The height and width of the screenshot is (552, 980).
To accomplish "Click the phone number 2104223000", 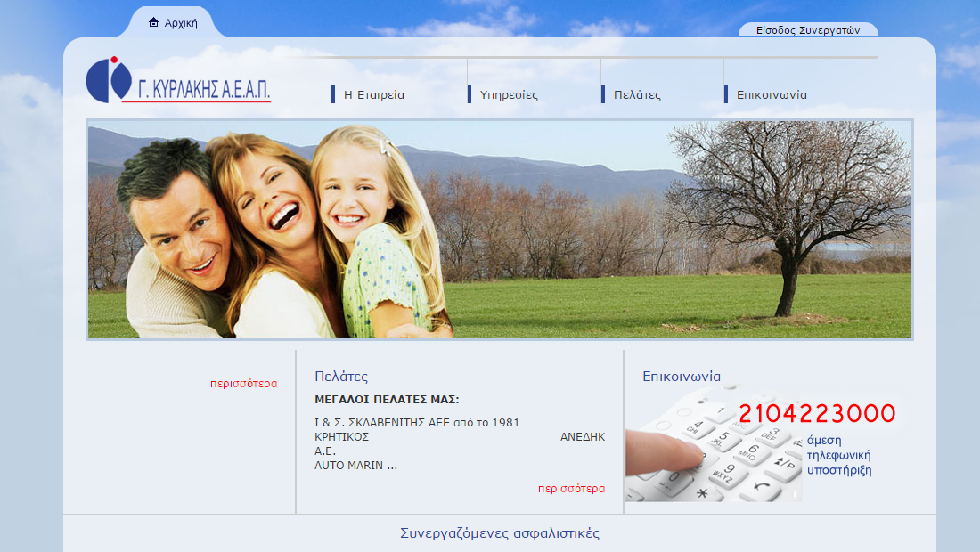I will [x=817, y=413].
